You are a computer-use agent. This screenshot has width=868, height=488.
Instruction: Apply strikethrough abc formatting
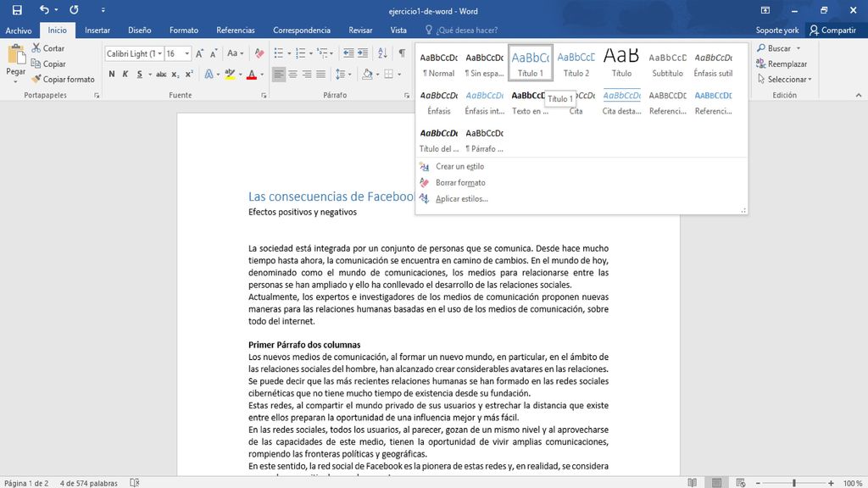pos(161,75)
